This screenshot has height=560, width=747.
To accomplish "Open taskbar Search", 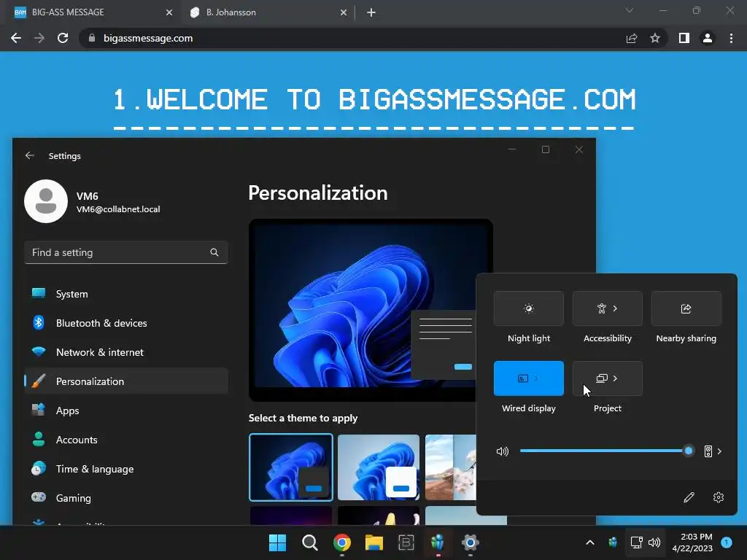I will [309, 542].
